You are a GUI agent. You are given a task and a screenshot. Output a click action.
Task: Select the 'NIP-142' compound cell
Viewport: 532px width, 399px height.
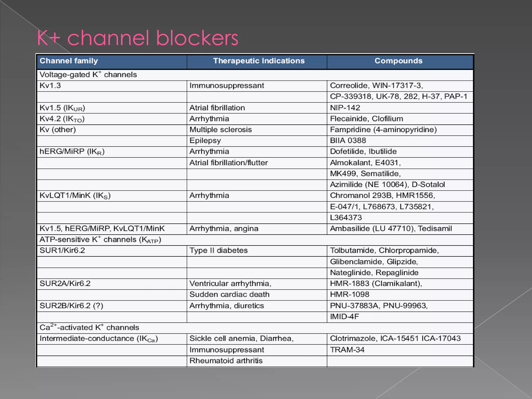[400, 108]
